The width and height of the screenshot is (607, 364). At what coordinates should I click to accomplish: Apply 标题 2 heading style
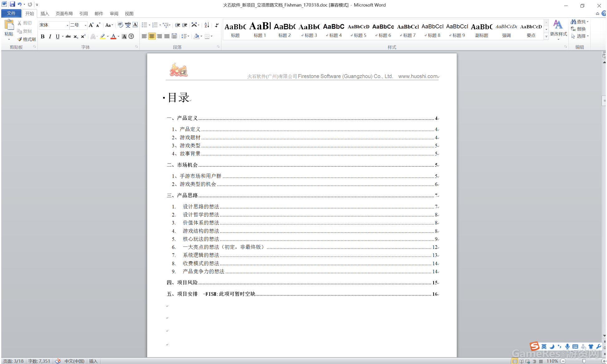284,30
